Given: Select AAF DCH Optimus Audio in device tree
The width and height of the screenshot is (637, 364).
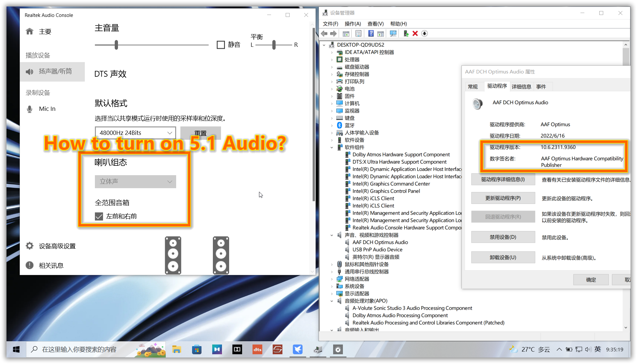Looking at the screenshot, I should click(x=380, y=242).
